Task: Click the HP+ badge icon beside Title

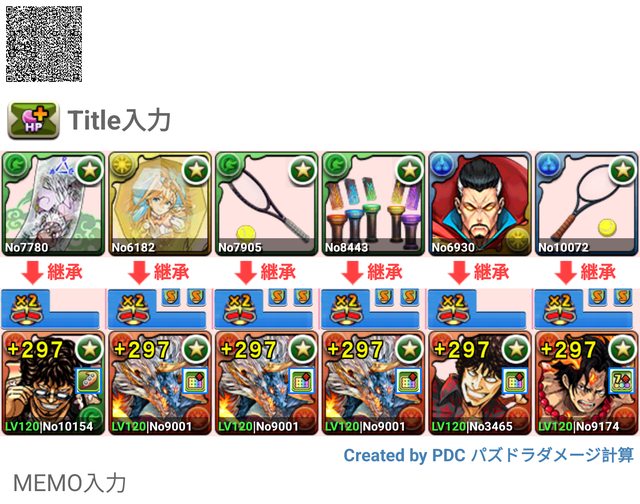Action: click(x=33, y=120)
